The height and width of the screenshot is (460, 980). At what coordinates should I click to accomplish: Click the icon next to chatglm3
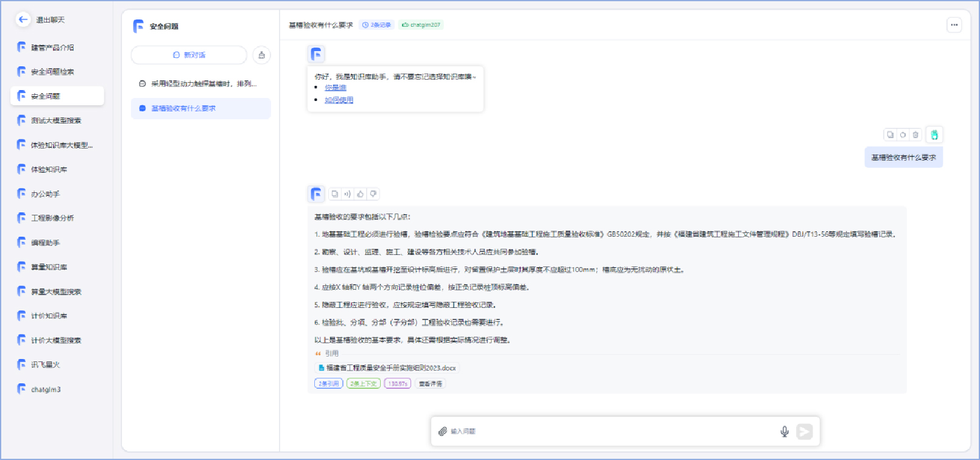(22, 389)
